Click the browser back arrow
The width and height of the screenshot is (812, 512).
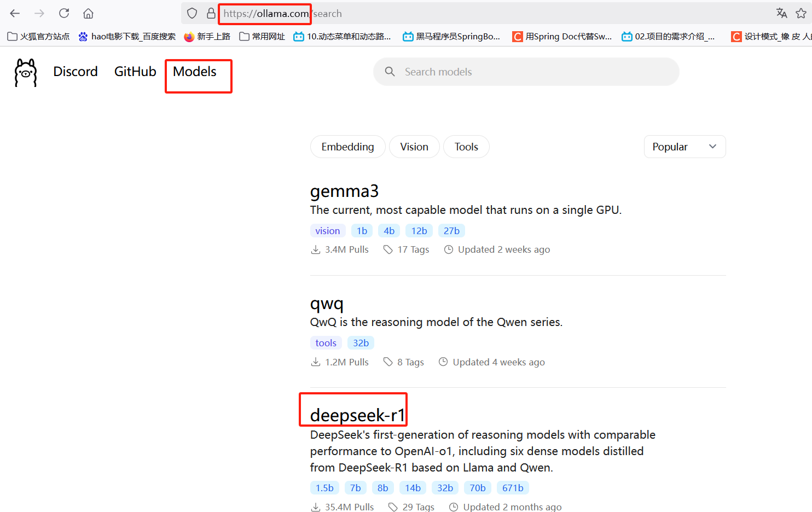[x=15, y=13]
